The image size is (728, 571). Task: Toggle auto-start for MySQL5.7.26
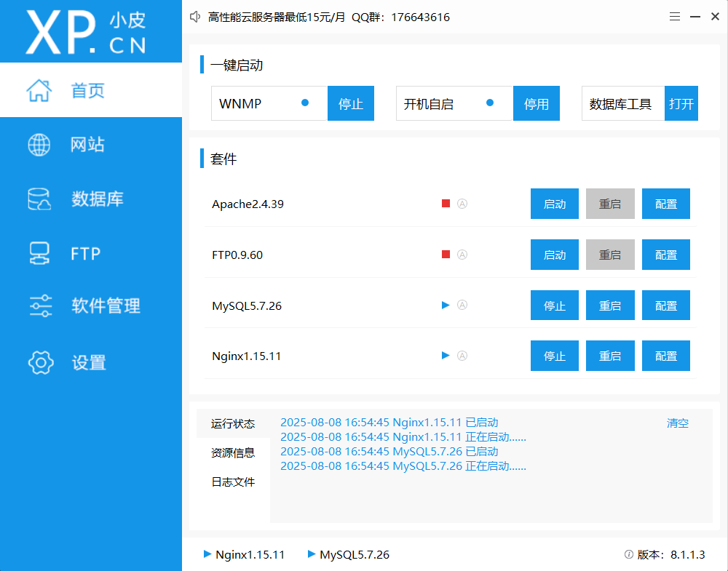pyautogui.click(x=462, y=305)
